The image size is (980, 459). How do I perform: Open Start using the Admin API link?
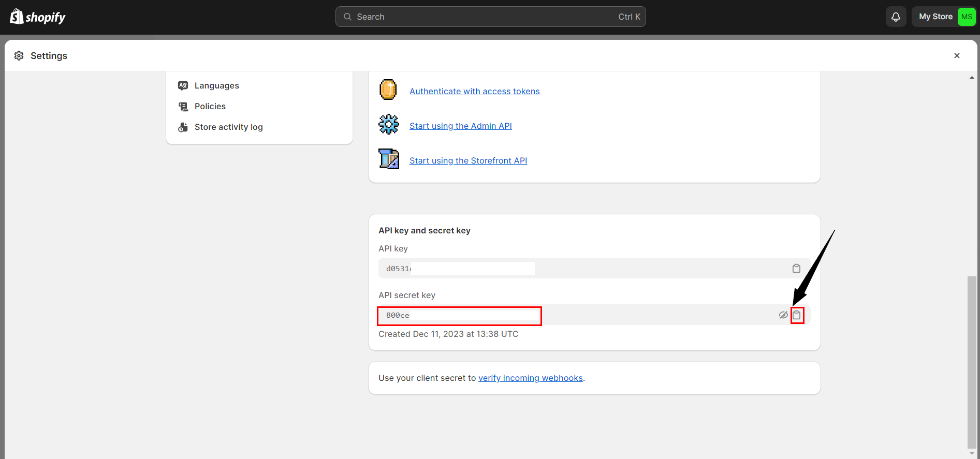[x=460, y=126]
